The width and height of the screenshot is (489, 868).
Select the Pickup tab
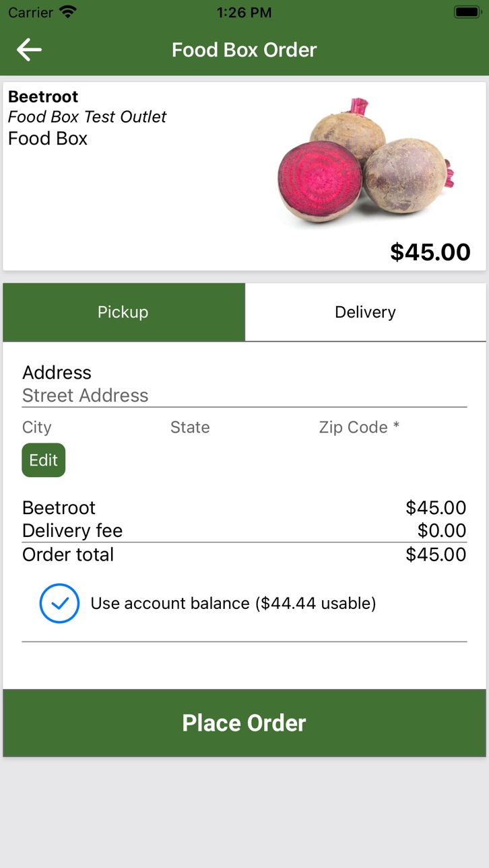123,312
